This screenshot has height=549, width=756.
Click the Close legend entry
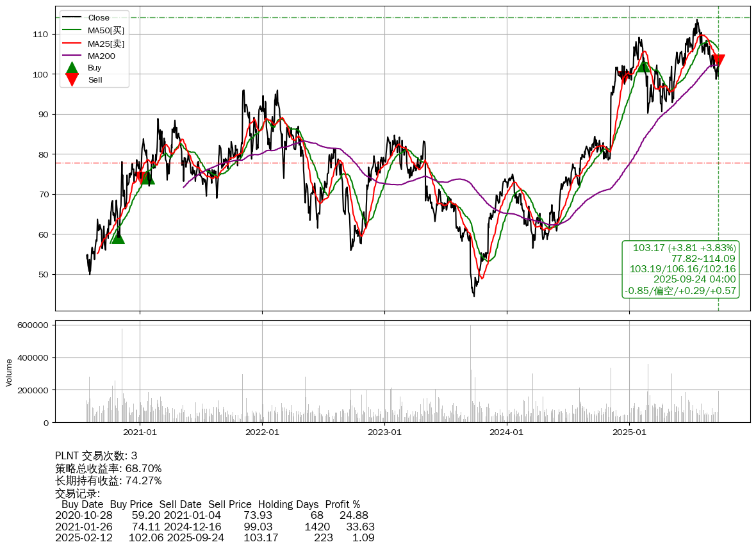[x=99, y=18]
